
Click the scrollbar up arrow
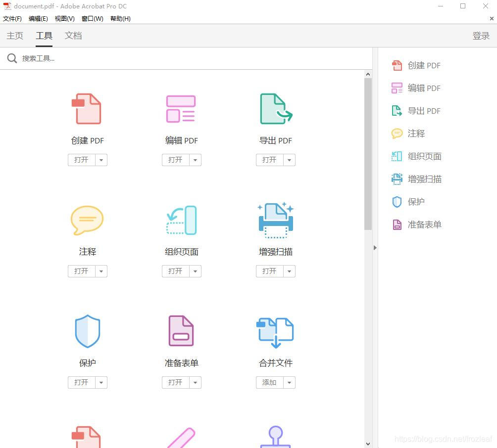pyautogui.click(x=368, y=74)
